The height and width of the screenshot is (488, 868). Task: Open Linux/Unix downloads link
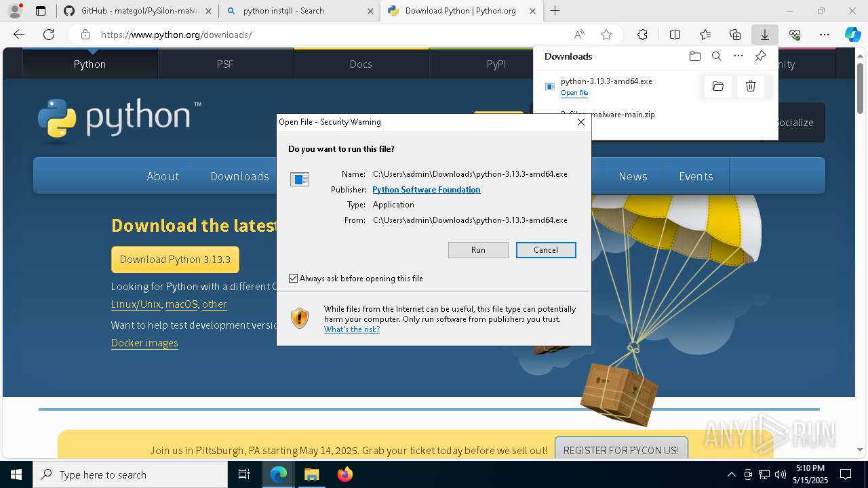(136, 304)
